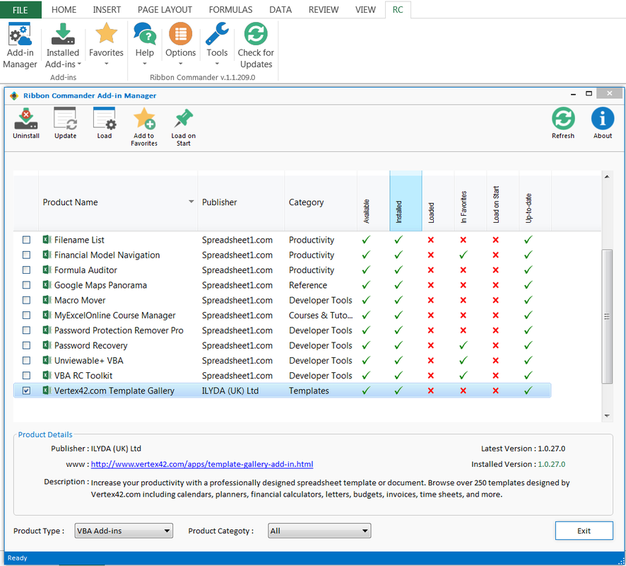
Task: Click the Installed column header
Action: pos(406,201)
